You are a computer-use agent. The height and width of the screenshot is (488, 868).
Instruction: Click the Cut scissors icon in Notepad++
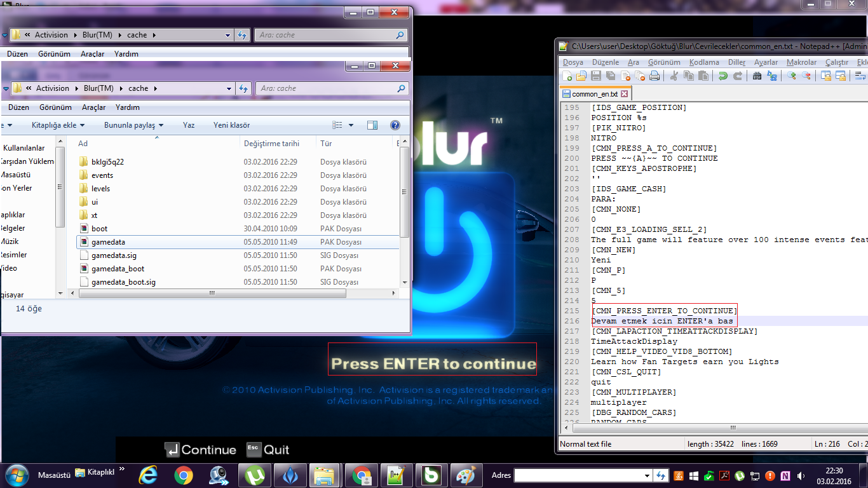(674, 76)
